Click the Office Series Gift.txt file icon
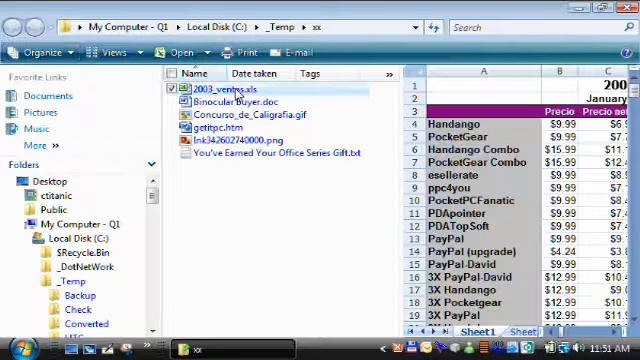Viewport: 640px width, 360px height. [x=185, y=153]
